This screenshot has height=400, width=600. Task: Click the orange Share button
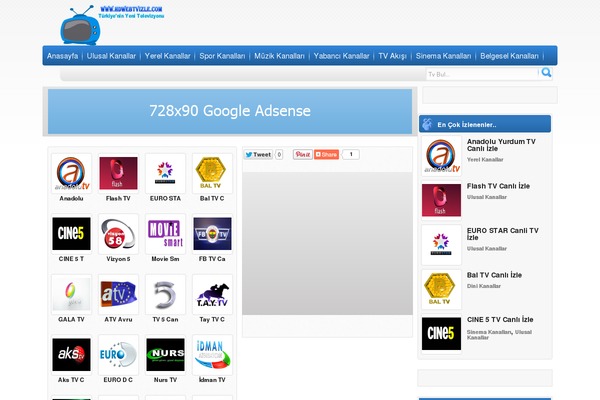coord(326,155)
